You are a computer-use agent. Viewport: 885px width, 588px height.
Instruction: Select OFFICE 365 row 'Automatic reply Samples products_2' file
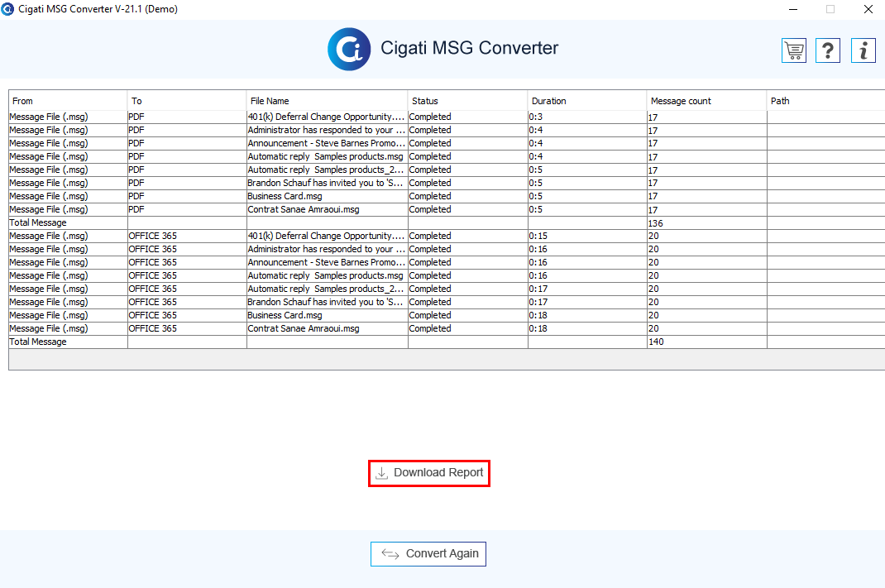(x=327, y=289)
